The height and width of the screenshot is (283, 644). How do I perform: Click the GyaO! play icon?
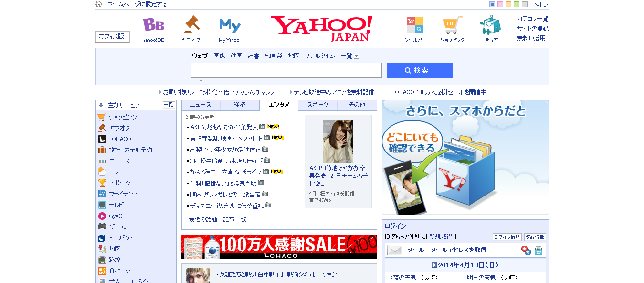click(102, 216)
